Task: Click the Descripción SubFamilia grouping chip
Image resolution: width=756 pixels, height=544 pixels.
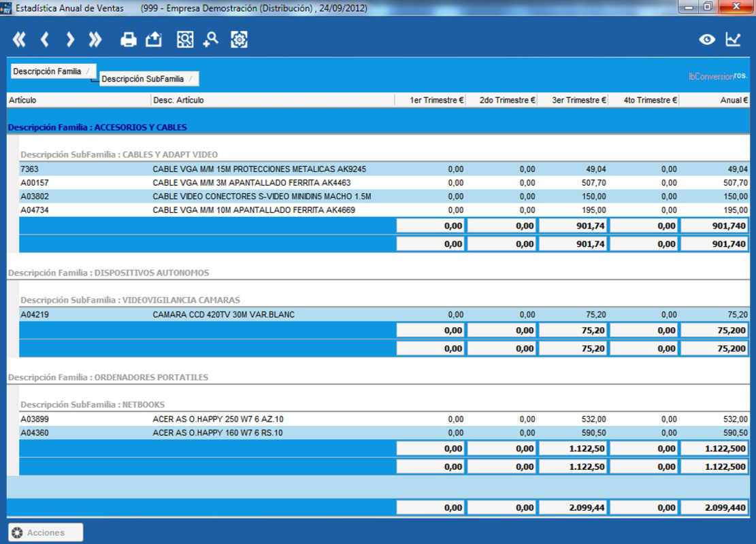Action: pyautogui.click(x=149, y=79)
